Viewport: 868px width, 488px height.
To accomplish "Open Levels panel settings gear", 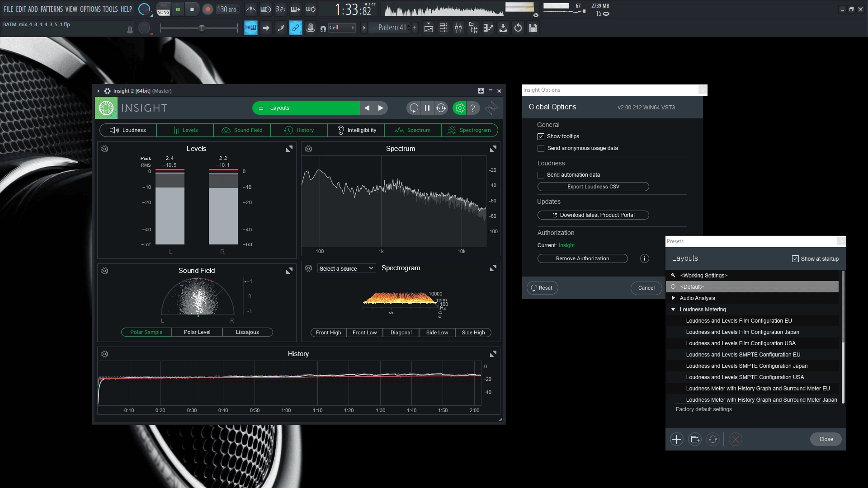I will pos(105,149).
